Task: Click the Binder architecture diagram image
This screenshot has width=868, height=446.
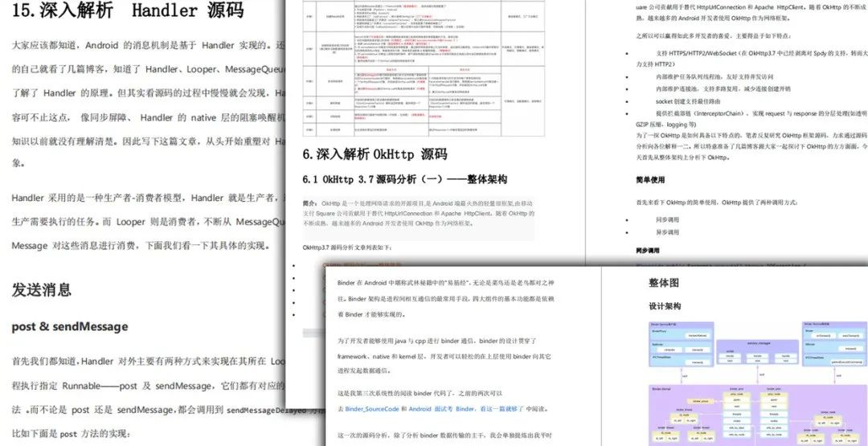Action: coord(758,383)
